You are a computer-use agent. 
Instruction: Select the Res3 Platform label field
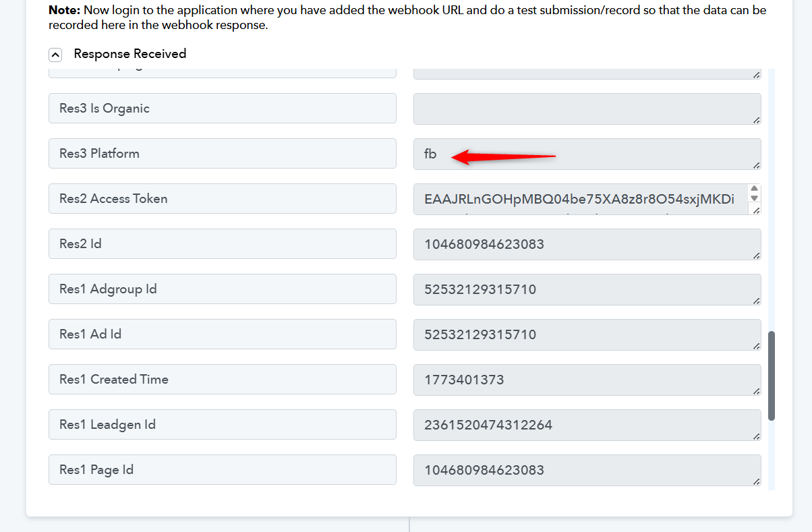point(222,154)
